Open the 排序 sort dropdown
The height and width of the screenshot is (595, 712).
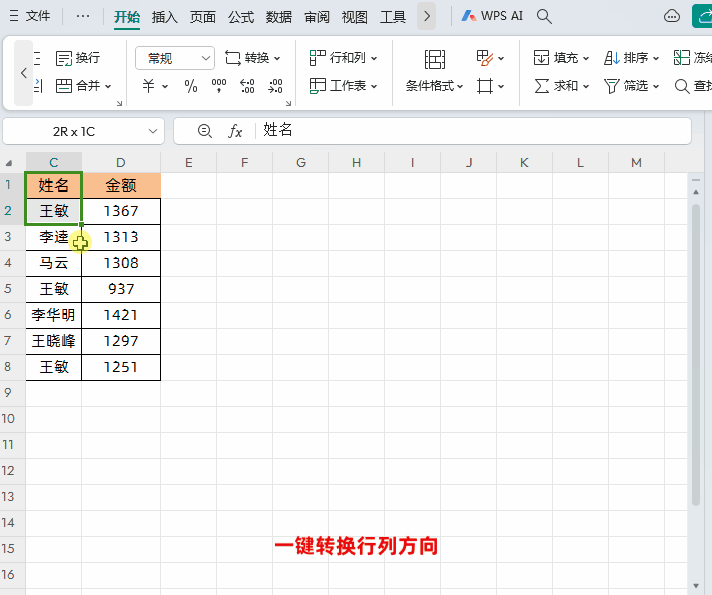[x=631, y=58]
